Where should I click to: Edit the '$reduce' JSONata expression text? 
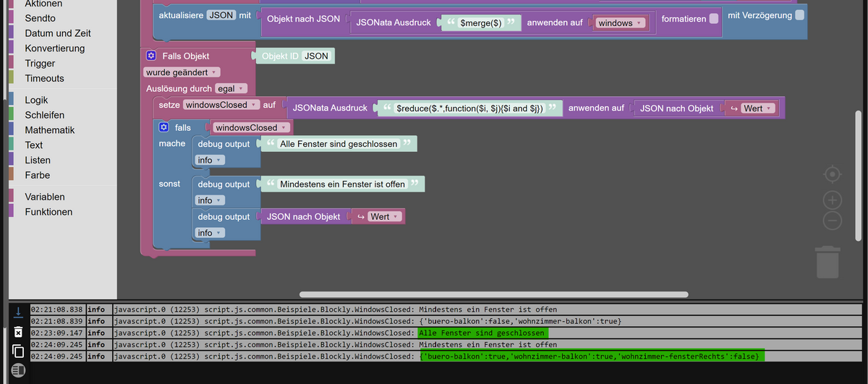469,108
